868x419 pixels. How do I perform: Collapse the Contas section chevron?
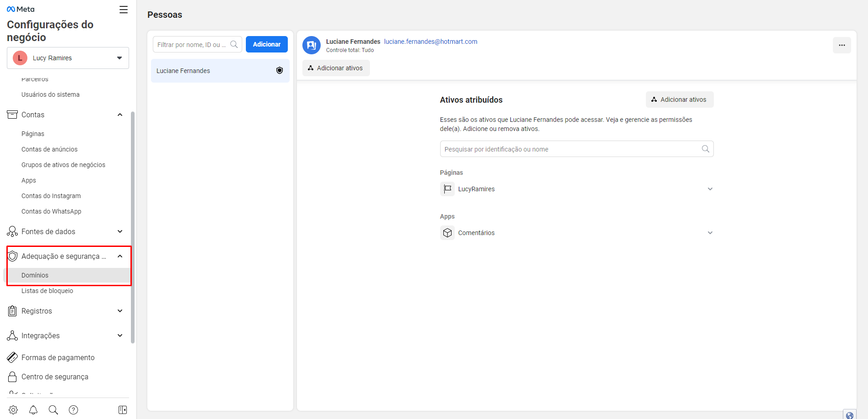coord(120,115)
